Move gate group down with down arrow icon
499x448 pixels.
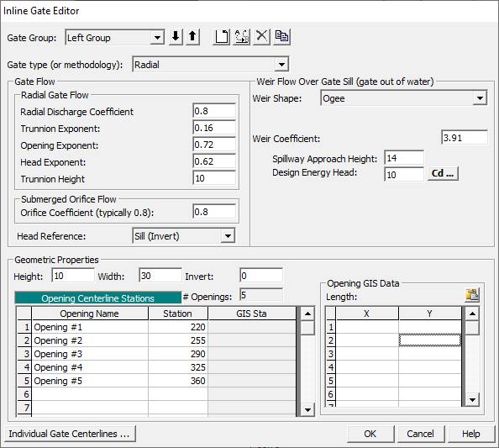pyautogui.click(x=176, y=37)
